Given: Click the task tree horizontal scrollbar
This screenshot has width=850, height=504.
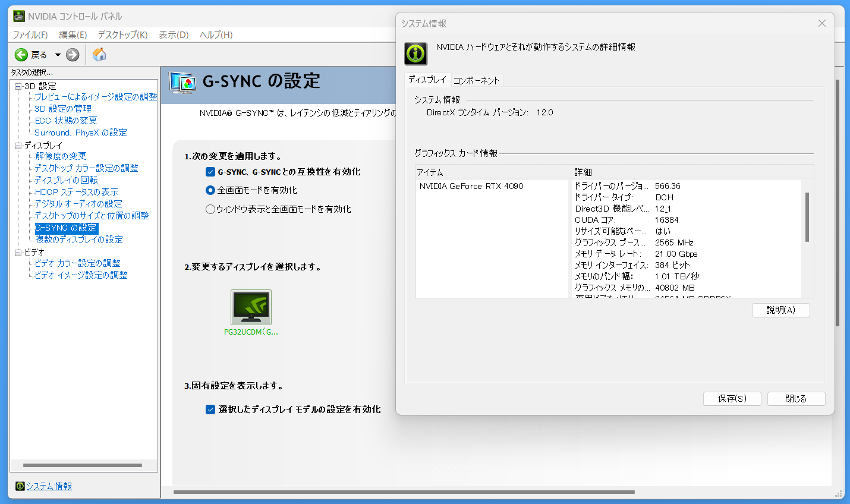Looking at the screenshot, I should 82,465.
